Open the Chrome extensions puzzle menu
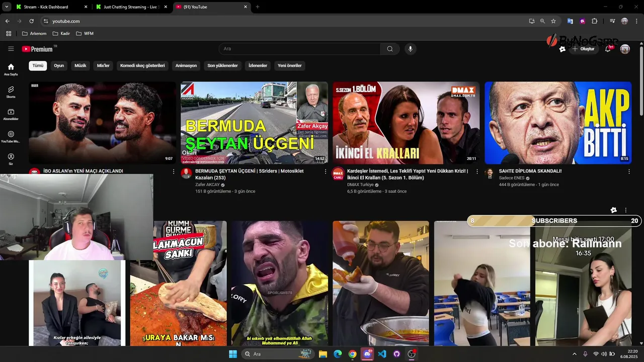This screenshot has width=644, height=362. tap(594, 21)
